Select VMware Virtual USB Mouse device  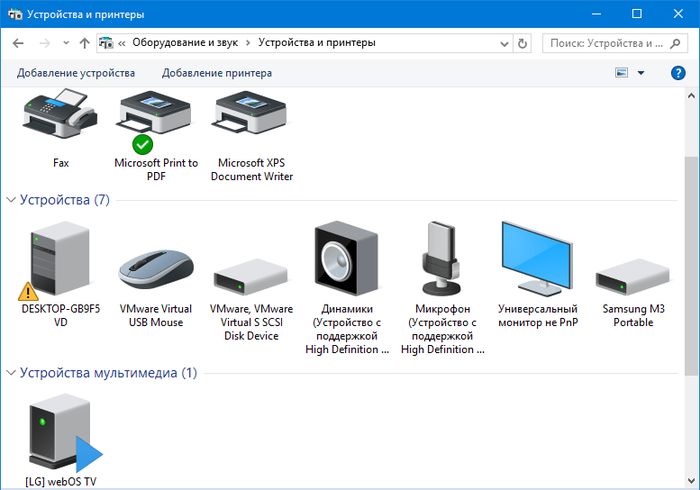click(x=156, y=266)
